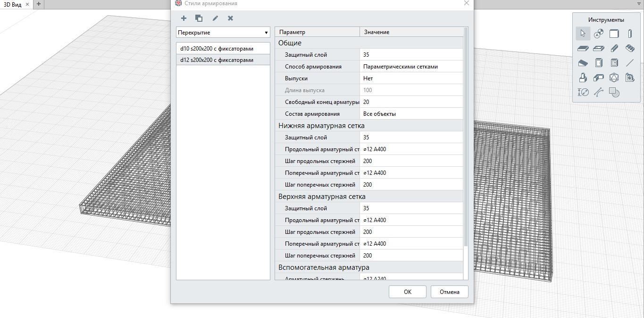Screen dimensions: 644x318
Task: Switch to the 3D Вид tab
Action: (x=13, y=4)
